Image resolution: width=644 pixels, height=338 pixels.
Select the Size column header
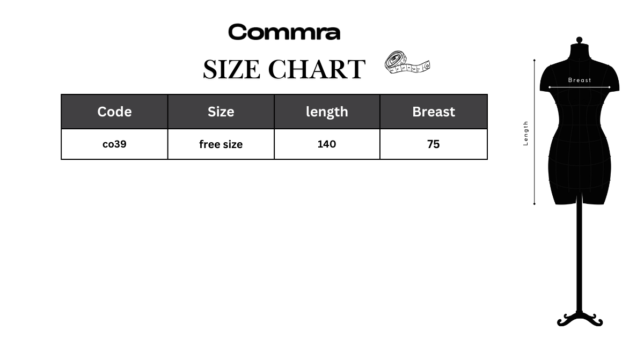(221, 112)
